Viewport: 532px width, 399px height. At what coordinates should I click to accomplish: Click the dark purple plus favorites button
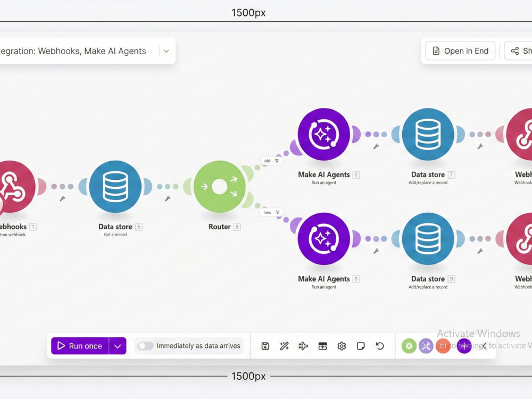click(x=464, y=346)
